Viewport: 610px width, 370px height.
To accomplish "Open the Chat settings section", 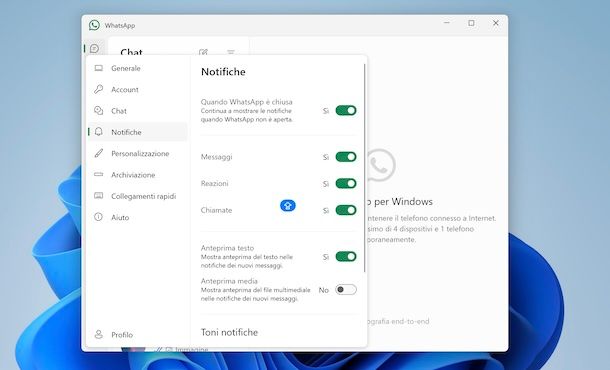I will click(x=138, y=111).
